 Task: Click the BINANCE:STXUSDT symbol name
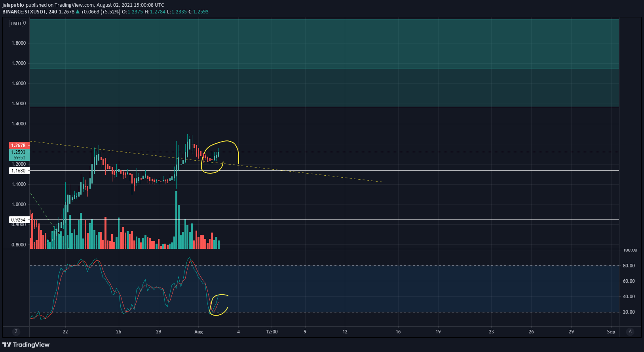24,12
